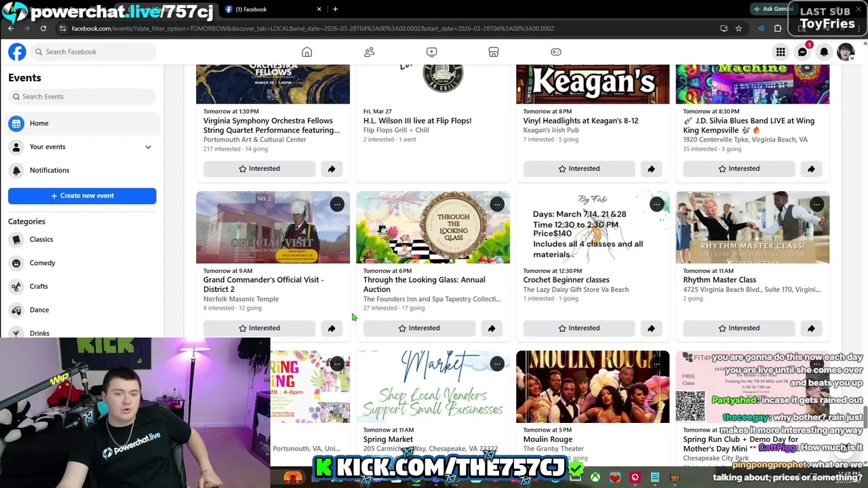868x488 pixels.
Task: Open the Facebook menu grid icon
Action: click(x=781, y=52)
